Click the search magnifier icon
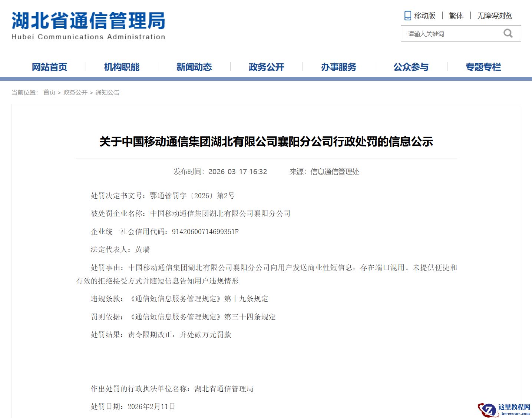Screen dimensions: 532x418 click(x=508, y=33)
